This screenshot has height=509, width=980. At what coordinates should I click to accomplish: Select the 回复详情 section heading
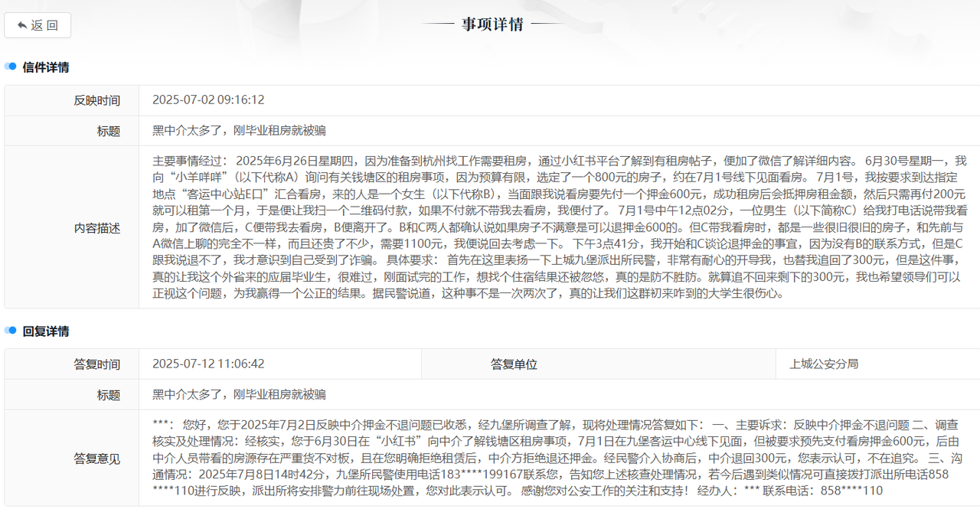coord(46,331)
